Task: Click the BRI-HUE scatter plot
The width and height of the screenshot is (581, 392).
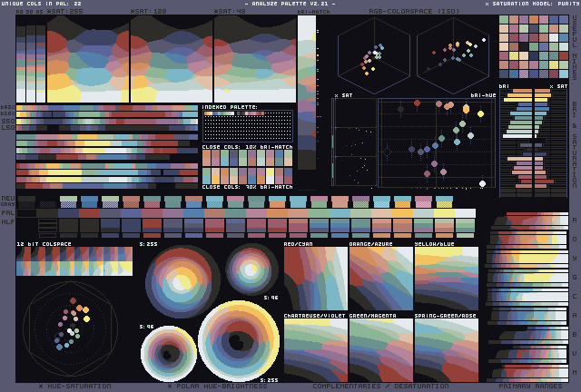Action: 437,143
